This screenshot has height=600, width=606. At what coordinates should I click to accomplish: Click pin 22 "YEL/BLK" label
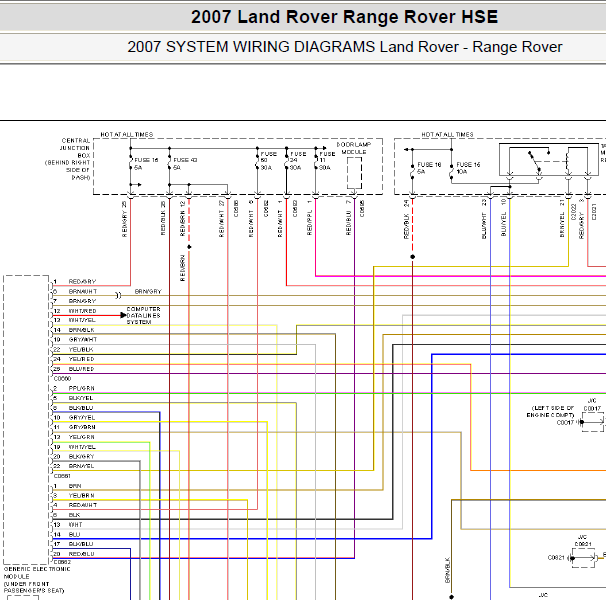click(81, 349)
